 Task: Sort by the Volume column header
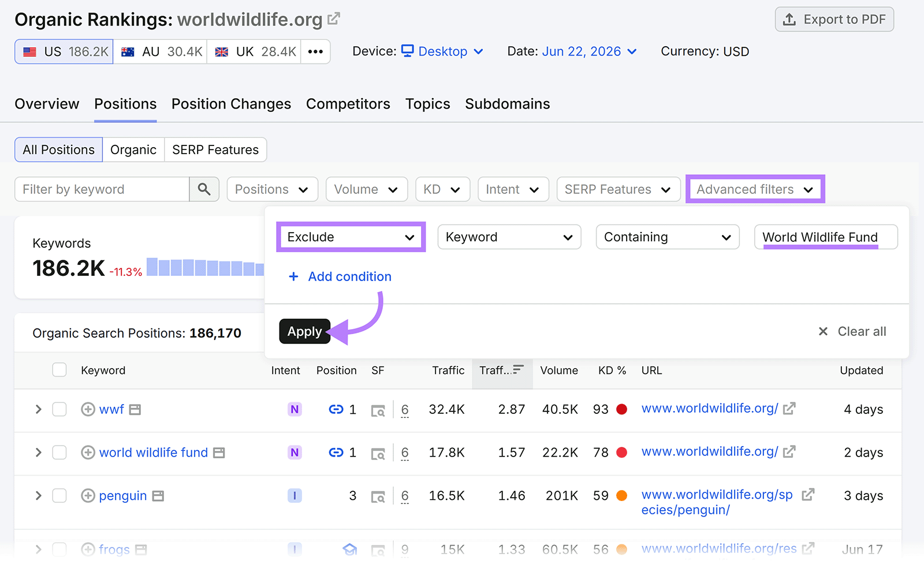pyautogui.click(x=559, y=371)
